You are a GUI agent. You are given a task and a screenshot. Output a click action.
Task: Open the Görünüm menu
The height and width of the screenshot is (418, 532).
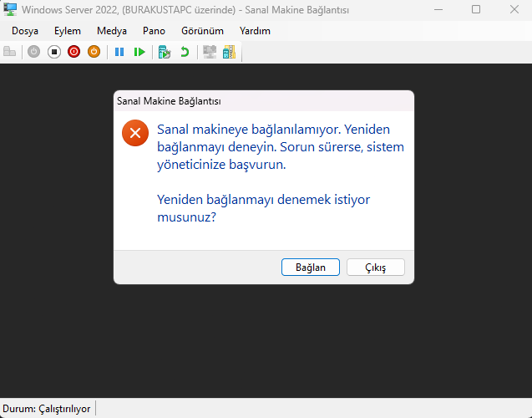(x=202, y=31)
